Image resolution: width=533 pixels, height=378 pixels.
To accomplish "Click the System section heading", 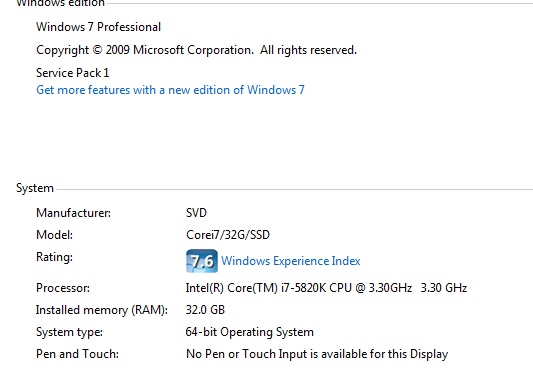I will point(35,188).
